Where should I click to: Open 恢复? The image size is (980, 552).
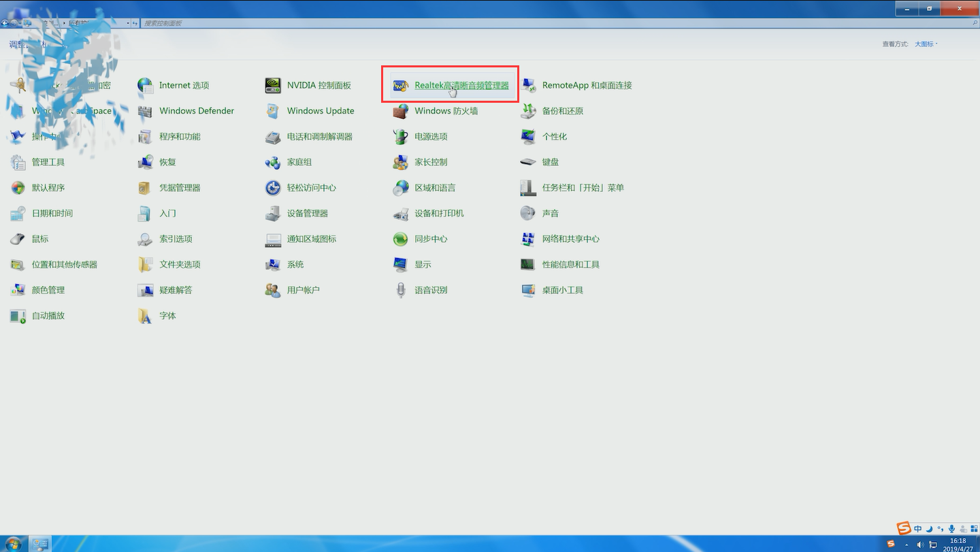click(157, 163)
